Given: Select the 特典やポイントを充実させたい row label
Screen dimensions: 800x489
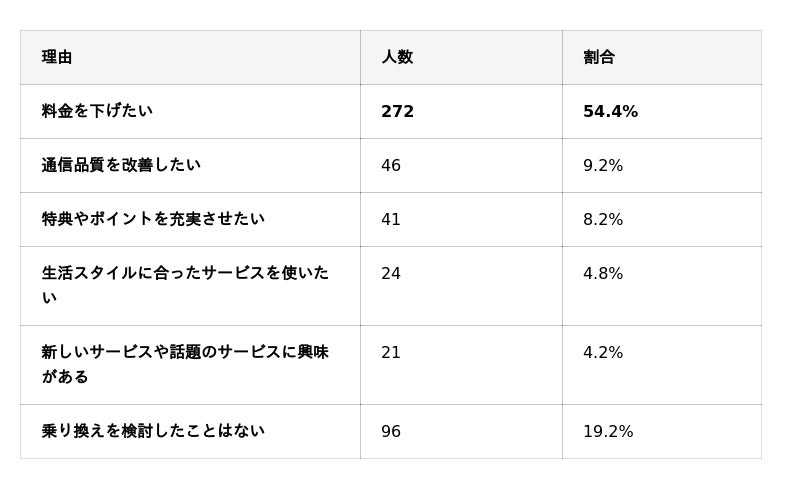Looking at the screenshot, I should [153, 219].
